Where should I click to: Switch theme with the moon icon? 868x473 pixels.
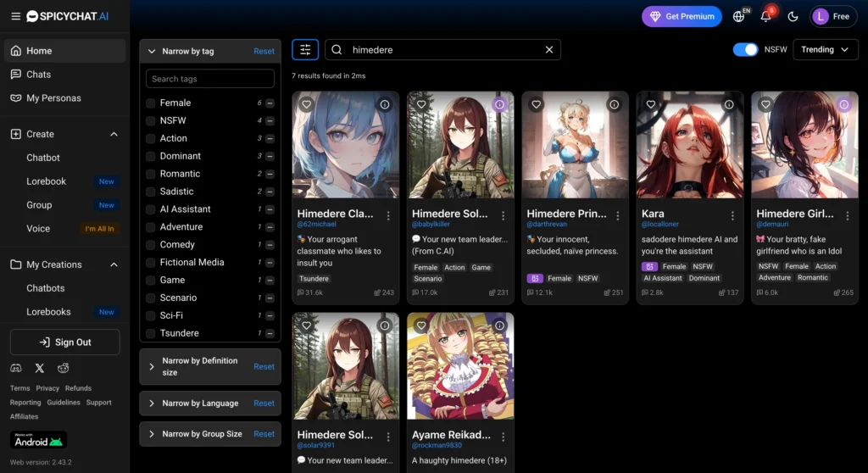pos(793,17)
